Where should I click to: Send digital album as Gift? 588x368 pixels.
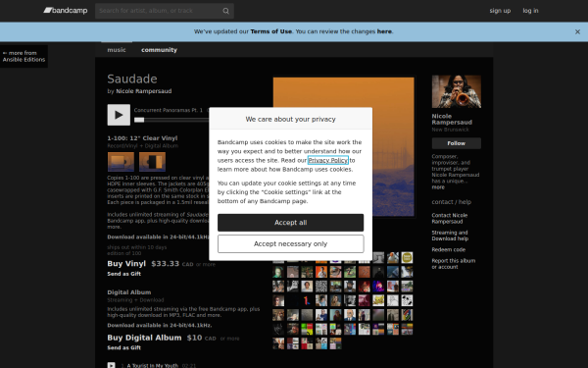pyautogui.click(x=124, y=347)
